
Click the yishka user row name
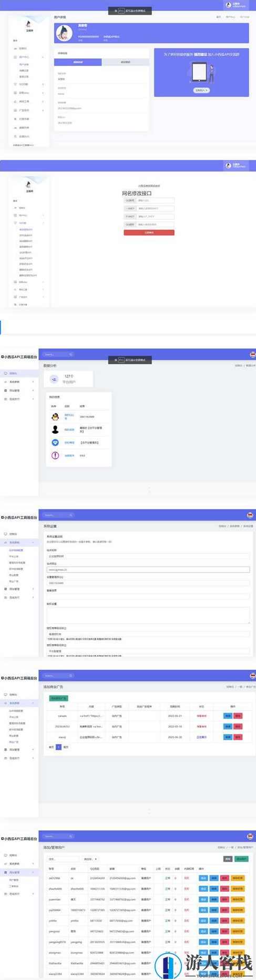click(x=53, y=921)
